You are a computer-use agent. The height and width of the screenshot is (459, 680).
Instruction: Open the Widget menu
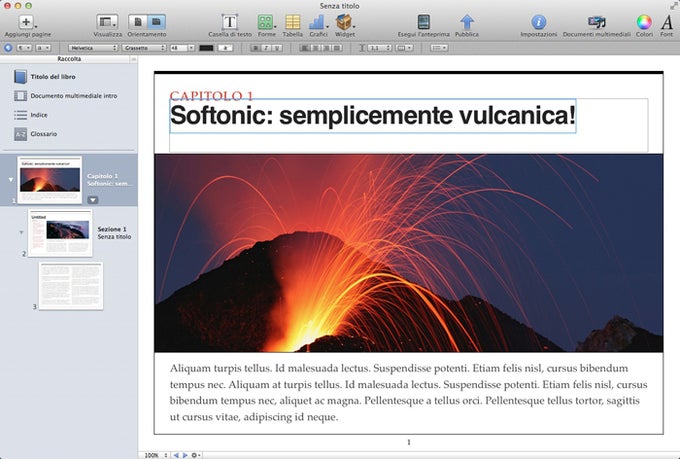click(344, 22)
